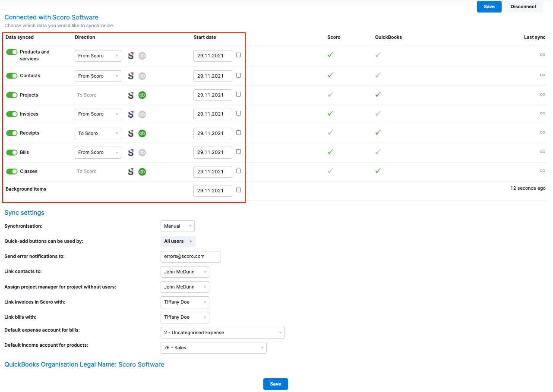Click the green QuickBooks icon in Projects row

[x=142, y=95]
